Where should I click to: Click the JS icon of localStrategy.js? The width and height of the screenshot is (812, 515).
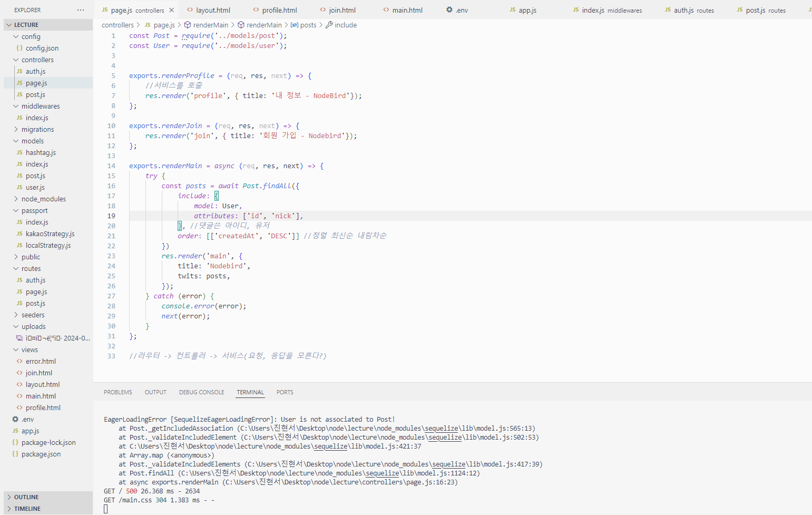[x=19, y=245]
